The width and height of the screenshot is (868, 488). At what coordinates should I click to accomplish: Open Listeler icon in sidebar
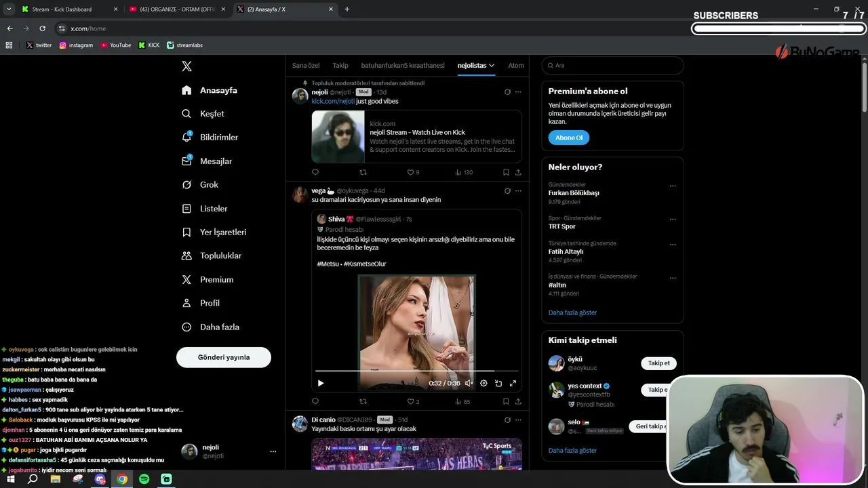[186, 209]
